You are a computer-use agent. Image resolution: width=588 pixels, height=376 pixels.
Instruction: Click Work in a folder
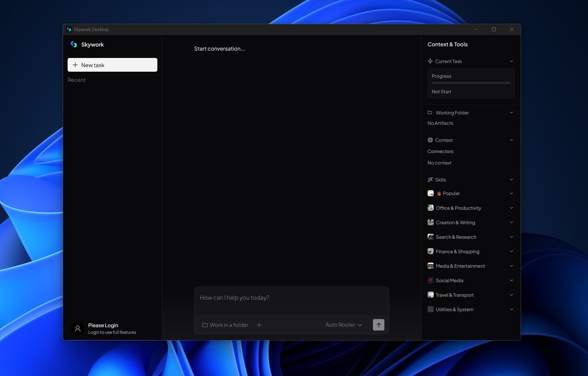pyautogui.click(x=225, y=325)
